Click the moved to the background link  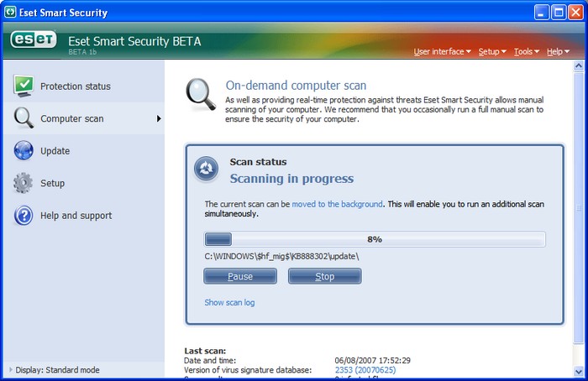coord(337,204)
